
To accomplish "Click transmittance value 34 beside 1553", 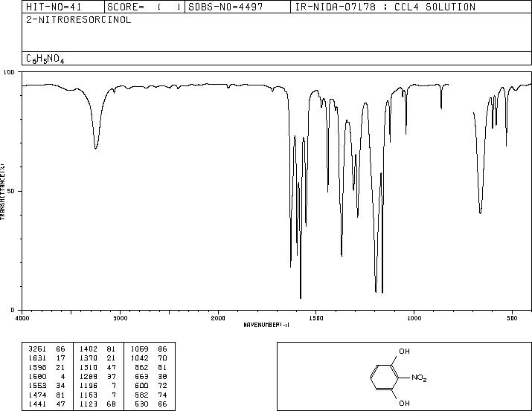I will pyautogui.click(x=60, y=386).
